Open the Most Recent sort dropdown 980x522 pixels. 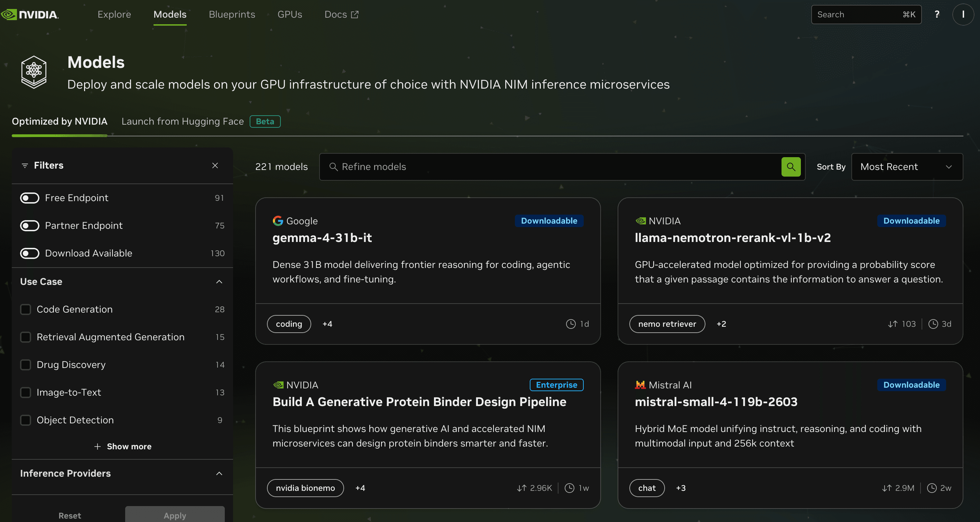[x=907, y=167]
